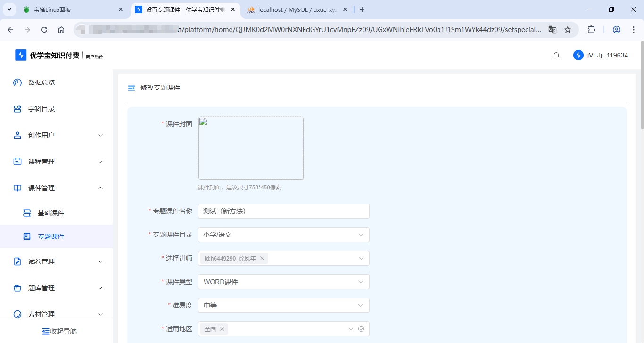Click the 课程管理 calendar-style sidebar icon
Image resolution: width=644 pixels, height=343 pixels.
pyautogui.click(x=17, y=162)
